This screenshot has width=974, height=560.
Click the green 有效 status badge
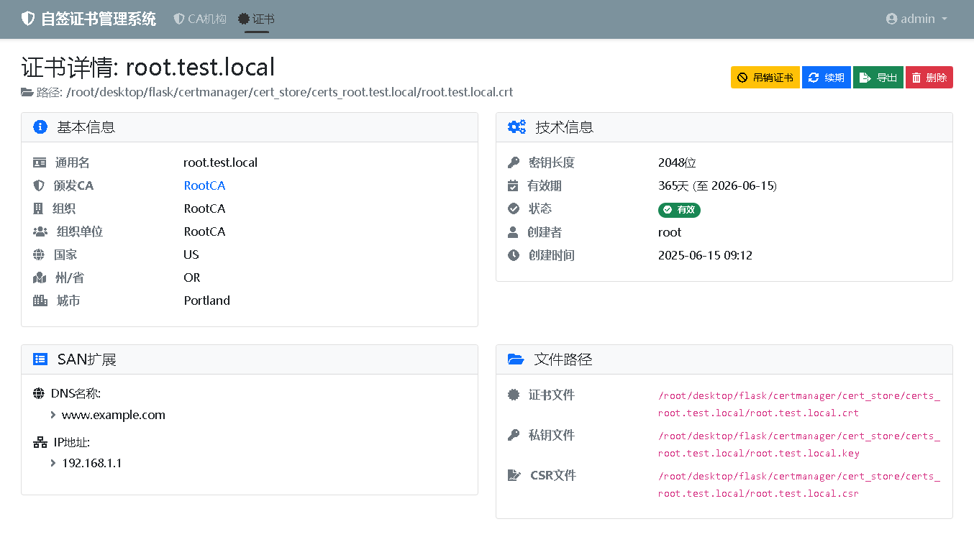pos(679,210)
